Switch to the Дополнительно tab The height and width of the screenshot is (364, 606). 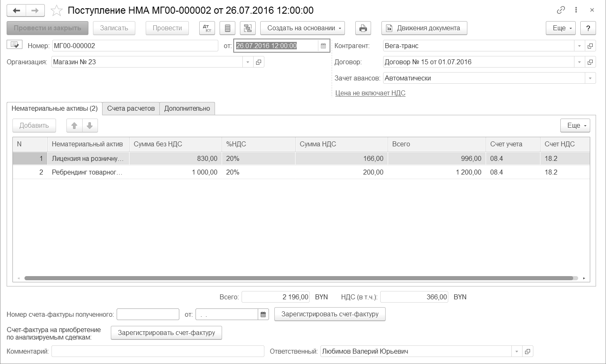coord(187,109)
